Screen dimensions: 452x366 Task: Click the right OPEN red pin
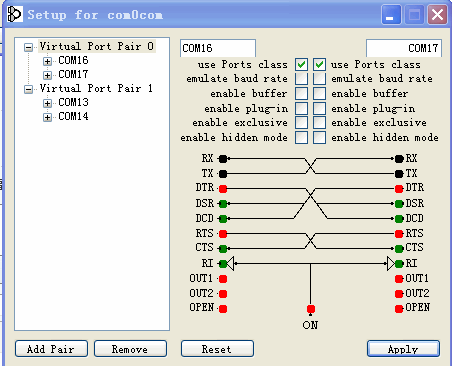point(399,309)
